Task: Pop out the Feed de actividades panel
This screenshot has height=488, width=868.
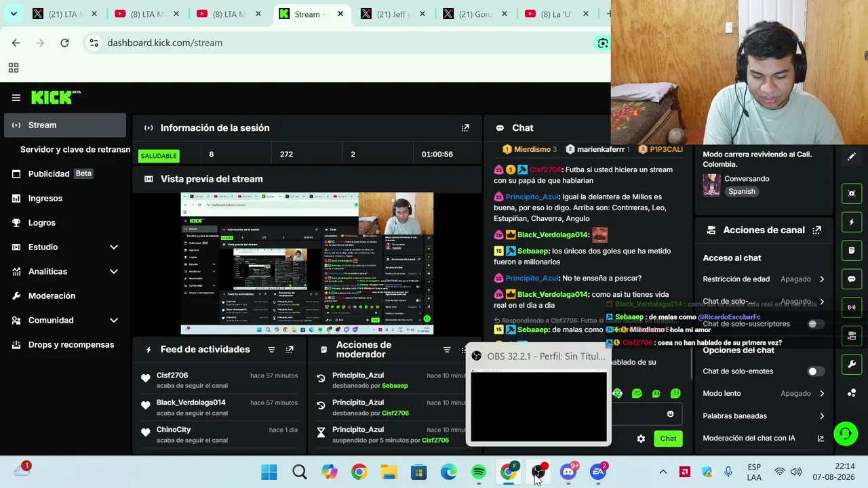Action: (x=290, y=350)
